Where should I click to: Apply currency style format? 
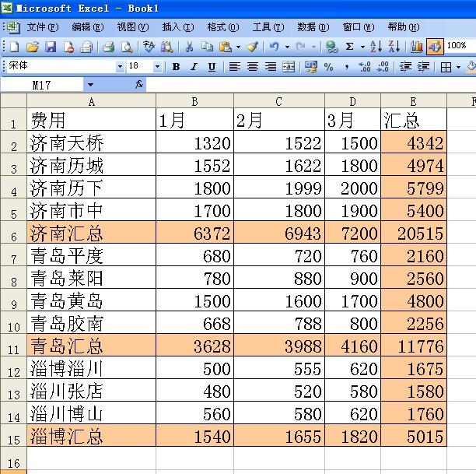[311, 66]
